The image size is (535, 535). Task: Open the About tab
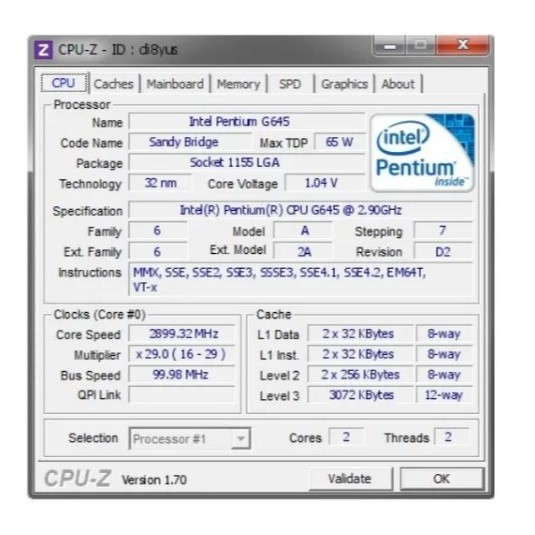click(398, 84)
